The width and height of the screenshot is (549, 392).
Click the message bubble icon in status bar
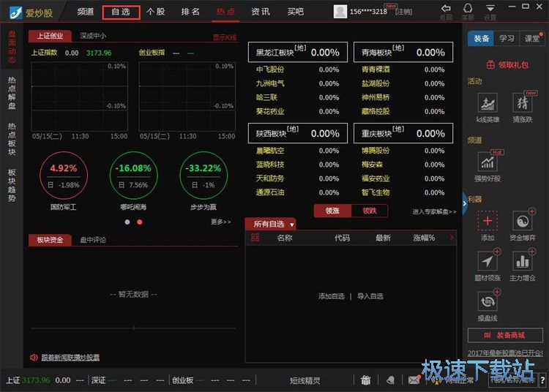[x=390, y=380]
